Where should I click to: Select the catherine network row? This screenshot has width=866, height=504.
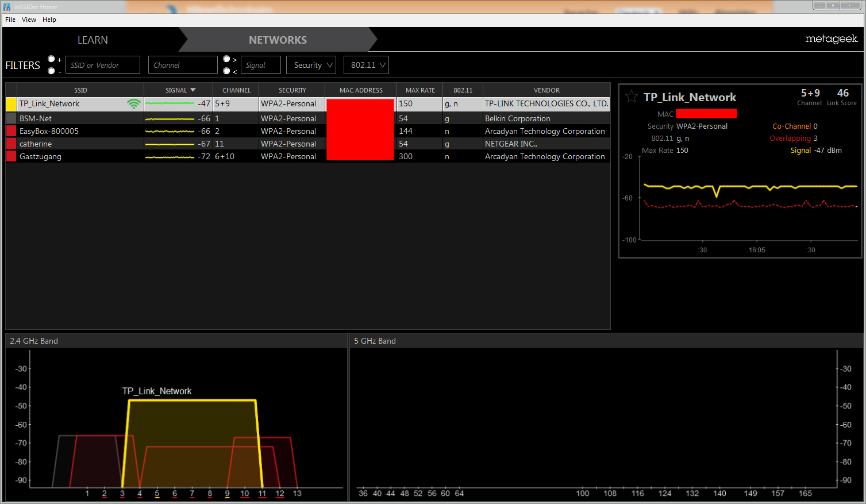point(308,144)
